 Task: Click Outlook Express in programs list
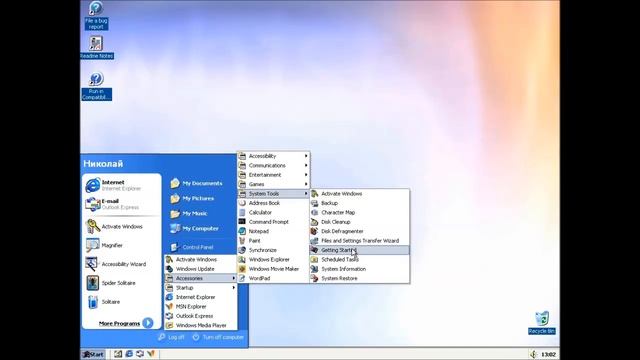coord(200,316)
